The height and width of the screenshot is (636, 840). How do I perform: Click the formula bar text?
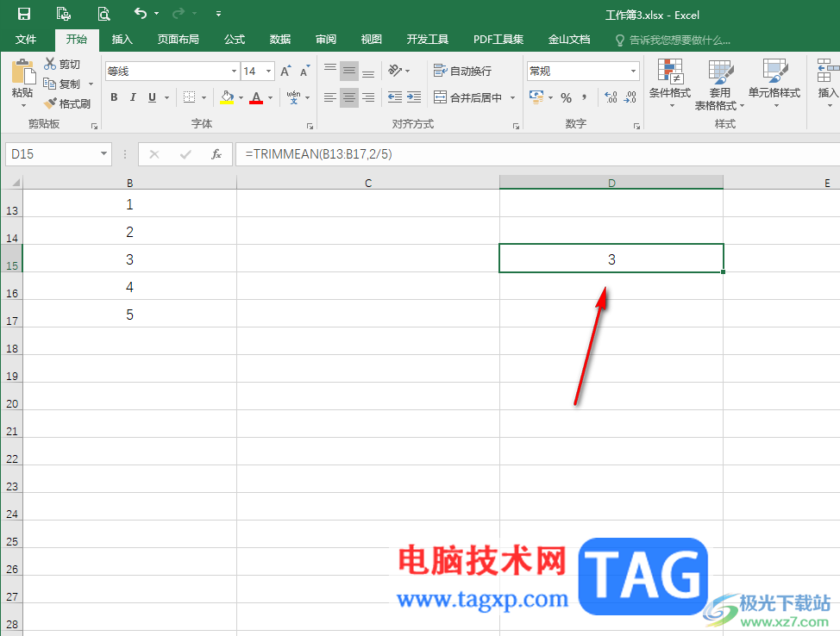click(319, 154)
